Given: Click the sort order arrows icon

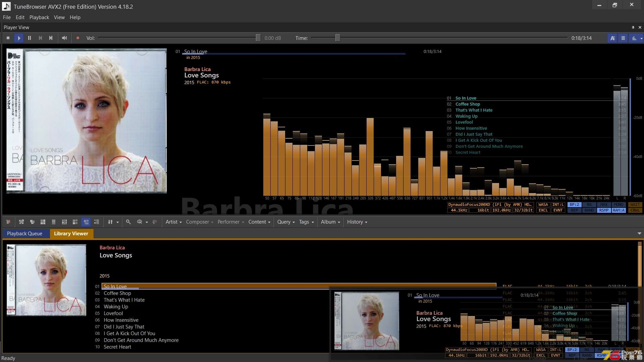Looking at the screenshot, I should (110, 222).
